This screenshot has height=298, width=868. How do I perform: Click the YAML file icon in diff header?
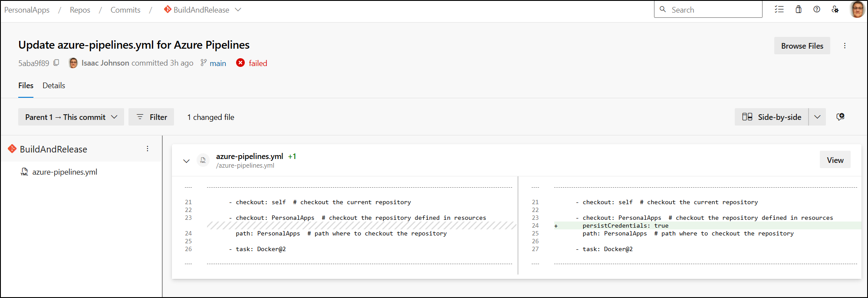(203, 160)
